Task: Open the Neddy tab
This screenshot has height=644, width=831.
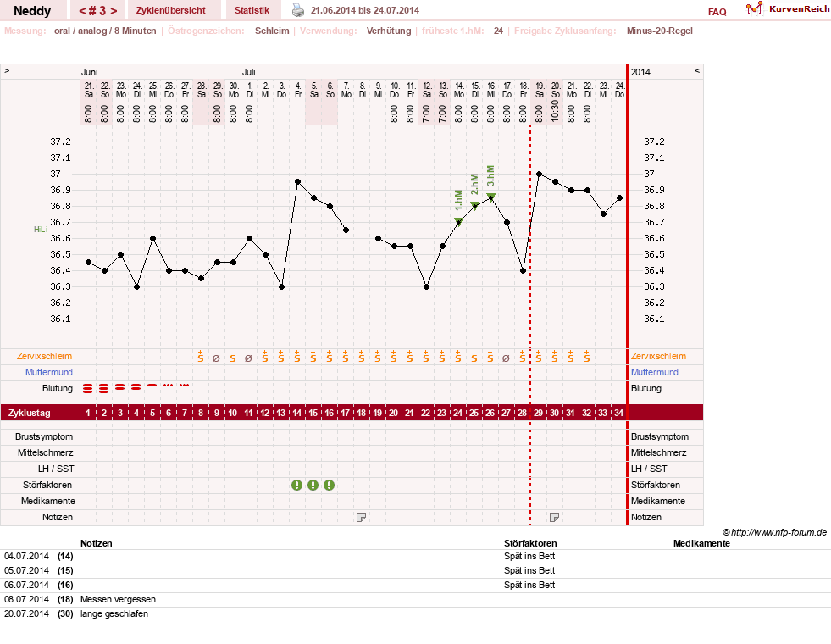Action: [x=32, y=11]
